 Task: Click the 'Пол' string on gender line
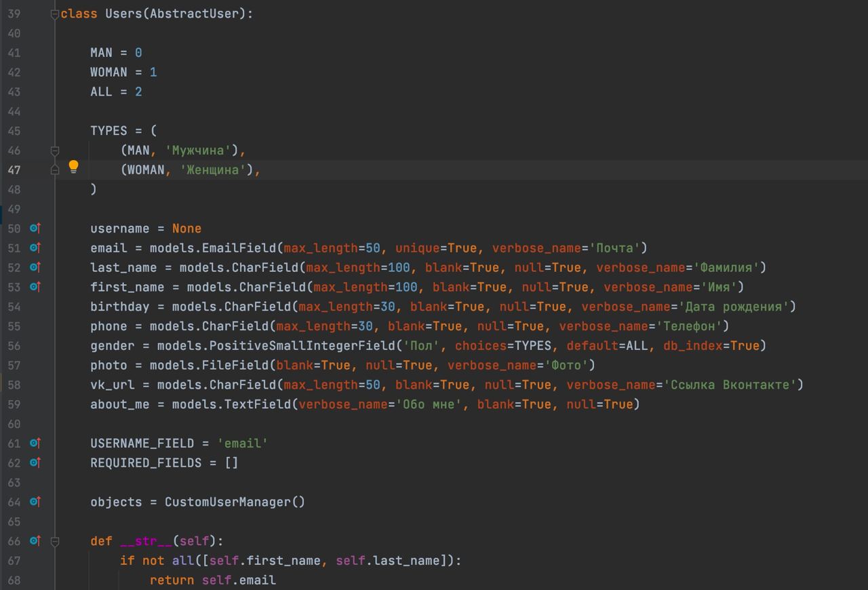(x=422, y=346)
